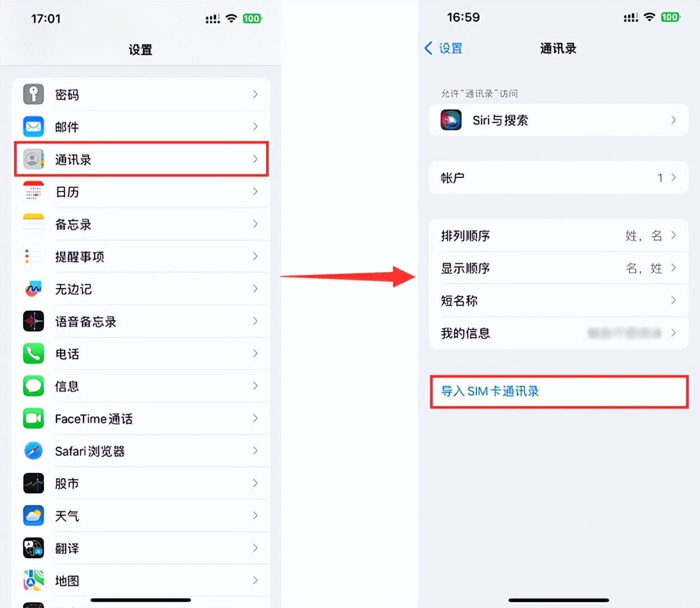Screen dimensions: 700x608
Task: Select 日历 in settings list
Action: point(141,191)
